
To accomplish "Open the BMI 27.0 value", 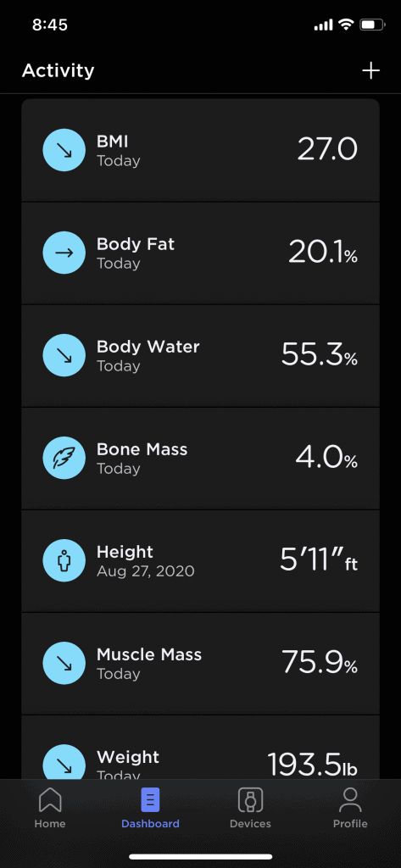I will point(327,149).
